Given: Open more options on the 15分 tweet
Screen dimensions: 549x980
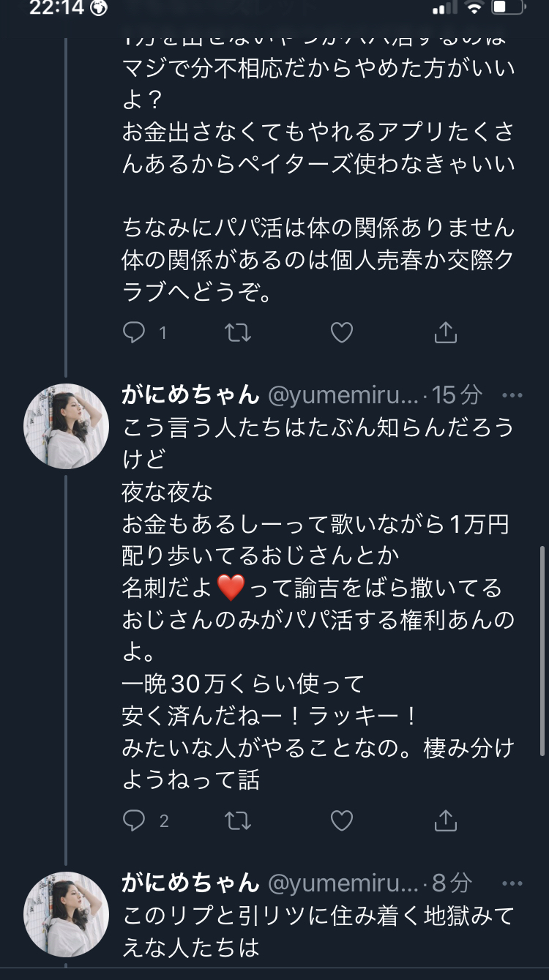Looking at the screenshot, I should coord(512,396).
